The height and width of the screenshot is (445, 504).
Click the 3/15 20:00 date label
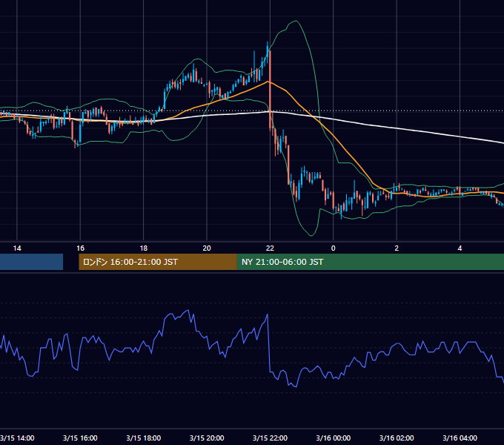click(207, 438)
